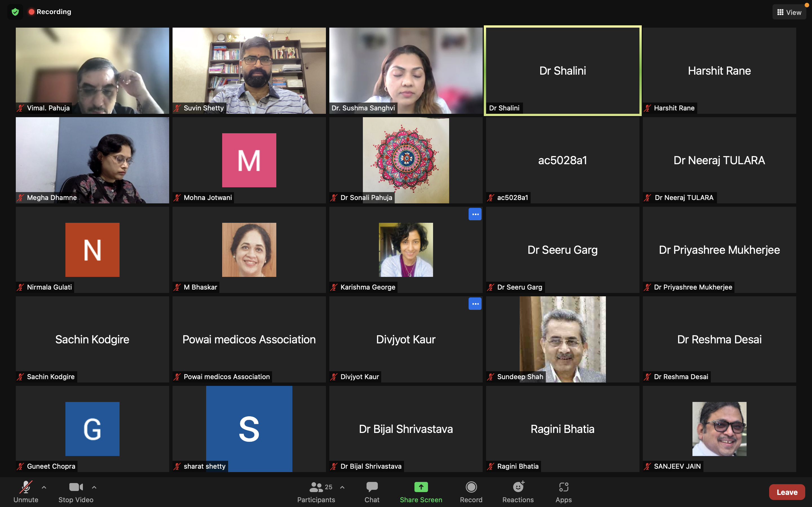Image resolution: width=812 pixels, height=507 pixels.
Task: Open the Participants list
Action: [316, 492]
